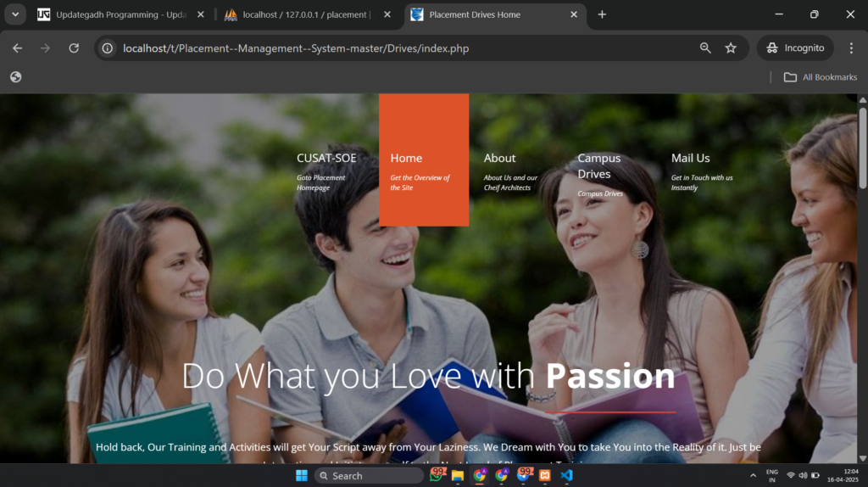The width and height of the screenshot is (868, 487).
Task: Click the globe icon in bookmarks bar
Action: pyautogui.click(x=15, y=77)
